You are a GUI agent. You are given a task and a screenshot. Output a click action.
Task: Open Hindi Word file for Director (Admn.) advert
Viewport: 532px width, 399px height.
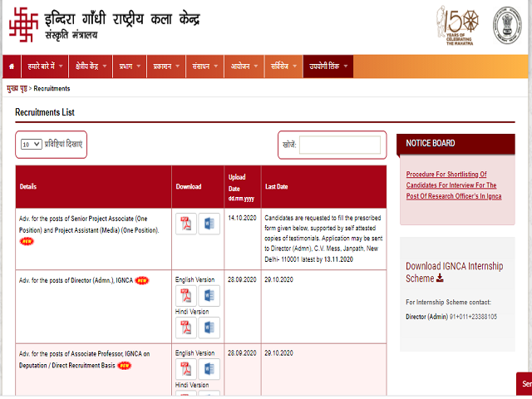tap(209, 328)
